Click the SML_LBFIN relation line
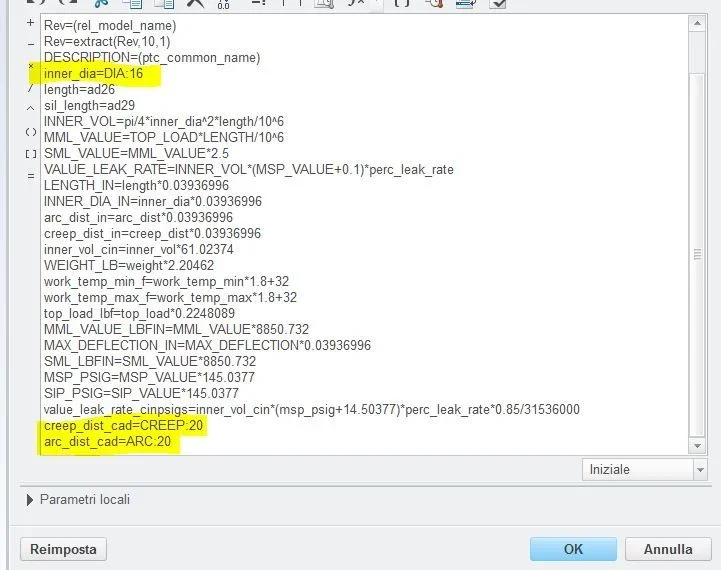The width and height of the screenshot is (721, 570). tap(150, 361)
